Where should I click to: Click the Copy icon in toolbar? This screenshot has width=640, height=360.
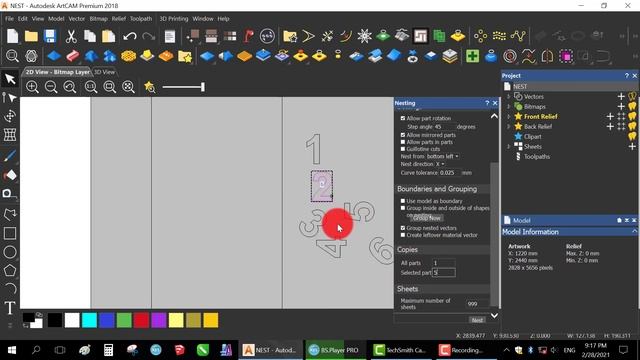tap(90, 36)
